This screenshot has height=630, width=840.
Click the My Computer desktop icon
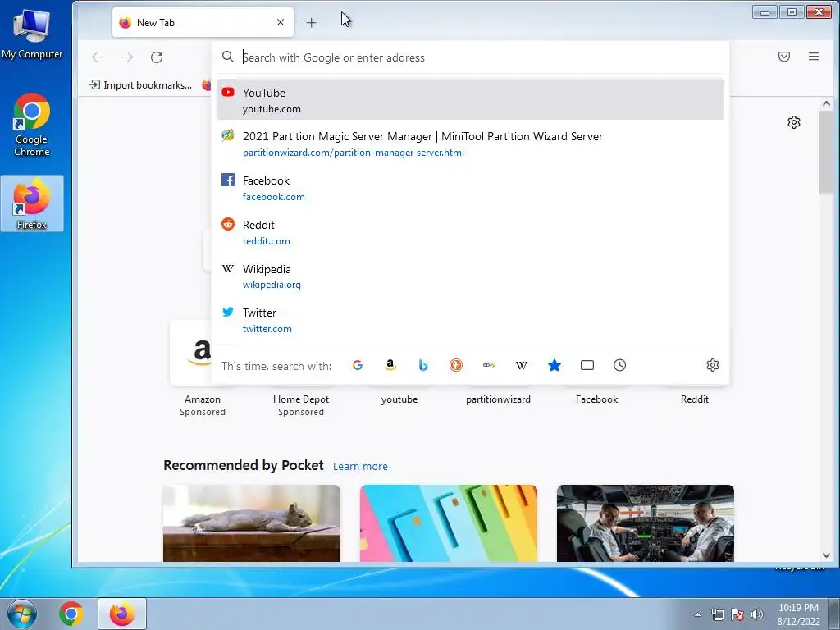coord(32,33)
